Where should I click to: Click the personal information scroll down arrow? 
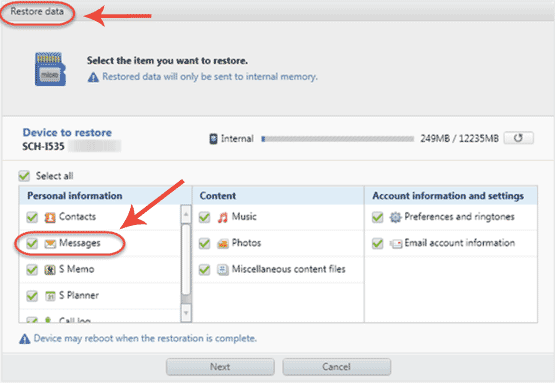[186, 313]
